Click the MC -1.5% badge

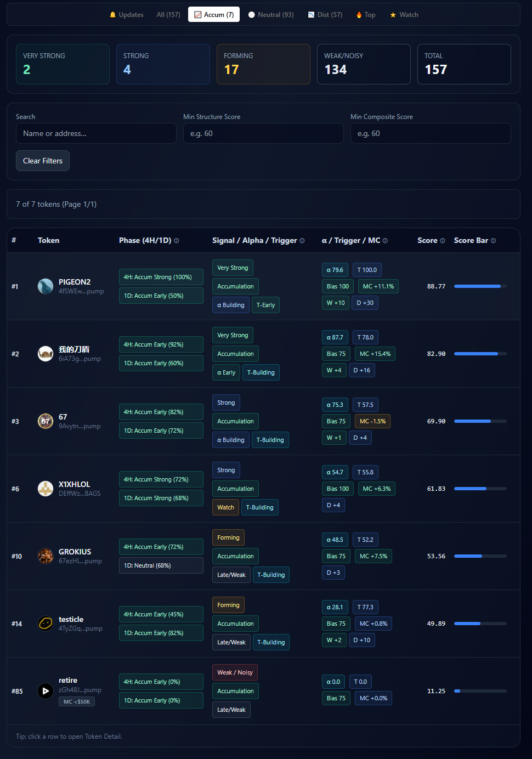(372, 421)
